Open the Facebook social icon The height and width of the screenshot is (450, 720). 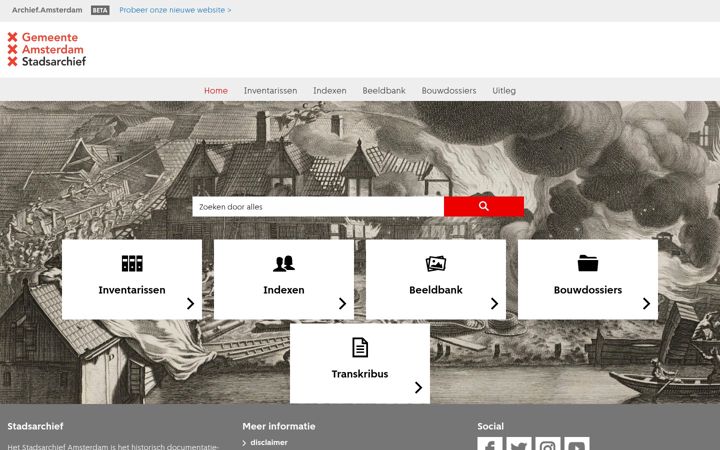pyautogui.click(x=490, y=444)
